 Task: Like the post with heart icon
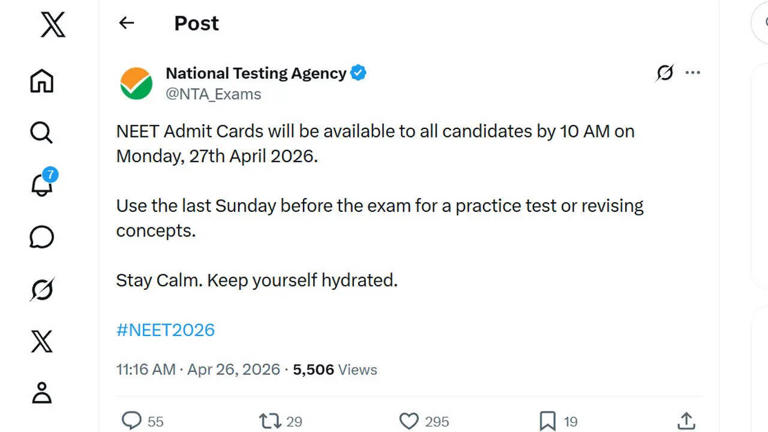pyautogui.click(x=408, y=421)
